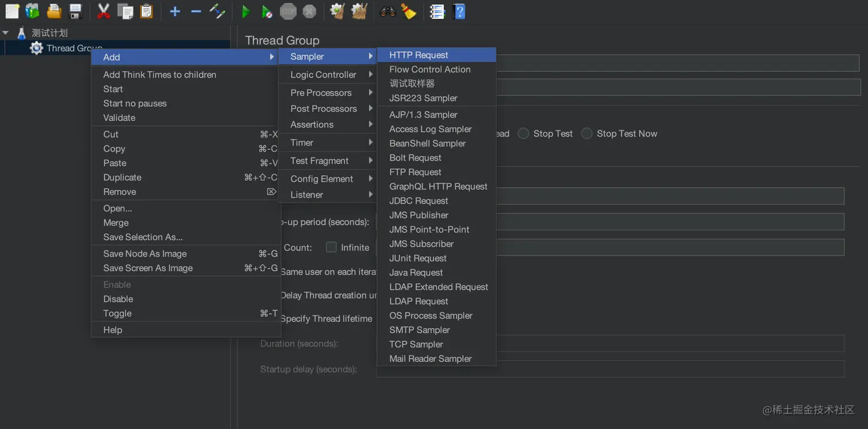Click the Paste clipboard toolbar icon

[146, 11]
